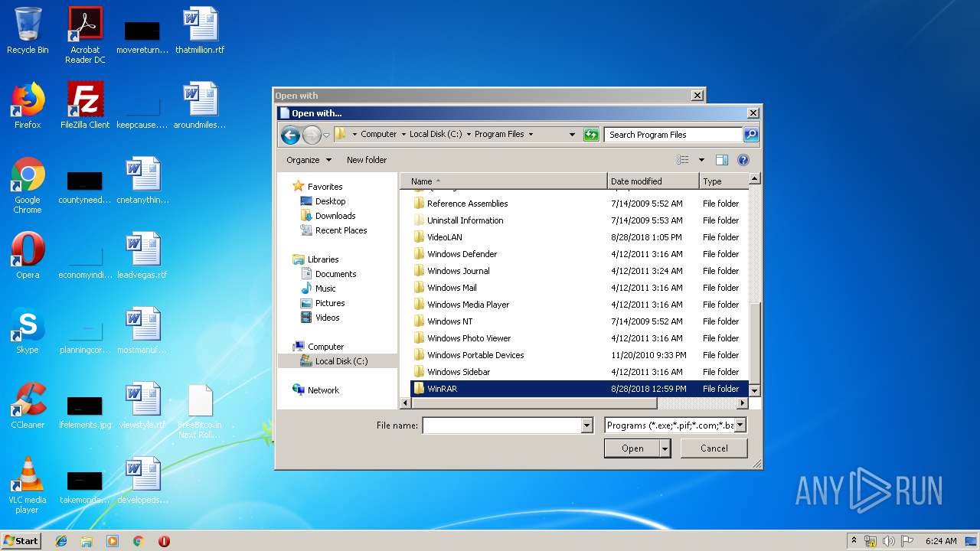This screenshot has height=551, width=980.
Task: Open the Organize dropdown menu
Action: (x=309, y=160)
